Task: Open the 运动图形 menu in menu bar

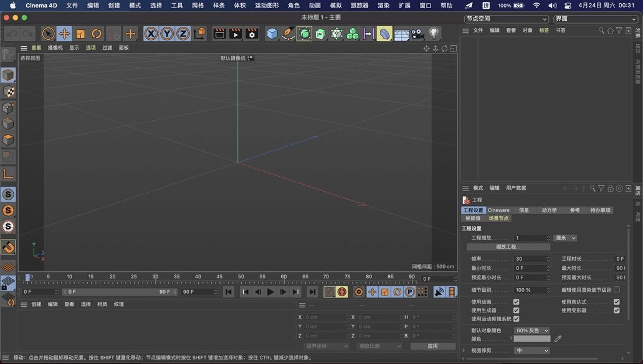Action: click(x=267, y=5)
